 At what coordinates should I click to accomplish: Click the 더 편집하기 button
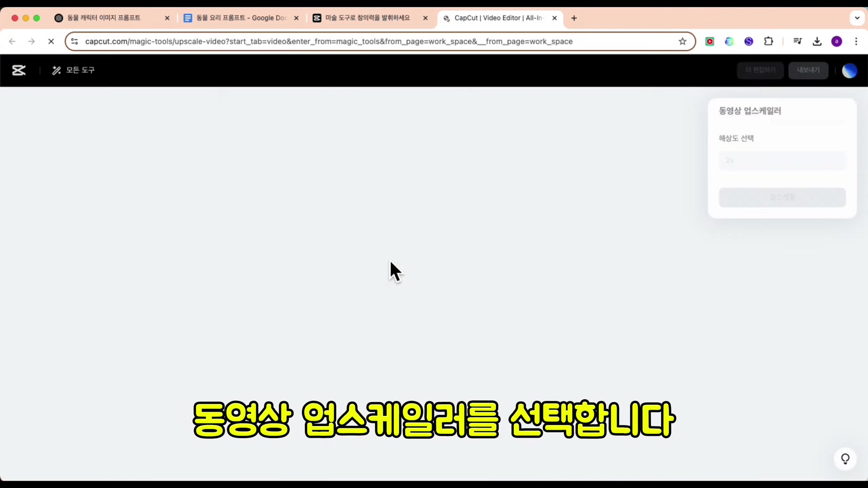click(x=760, y=70)
